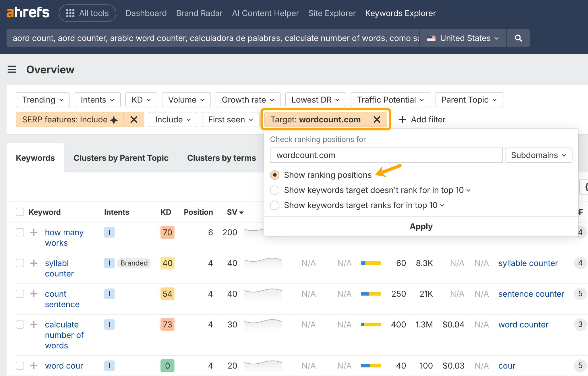This screenshot has width=588, height=376.
Task: Click the wordcount.com text input field
Action: click(x=385, y=155)
